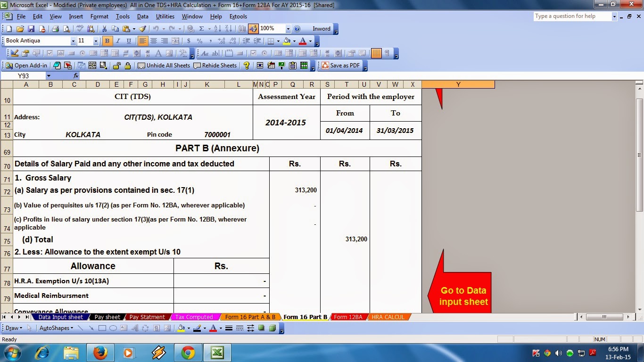Merge and center cells icon
This screenshot has width=644, height=362.
[x=175, y=41]
